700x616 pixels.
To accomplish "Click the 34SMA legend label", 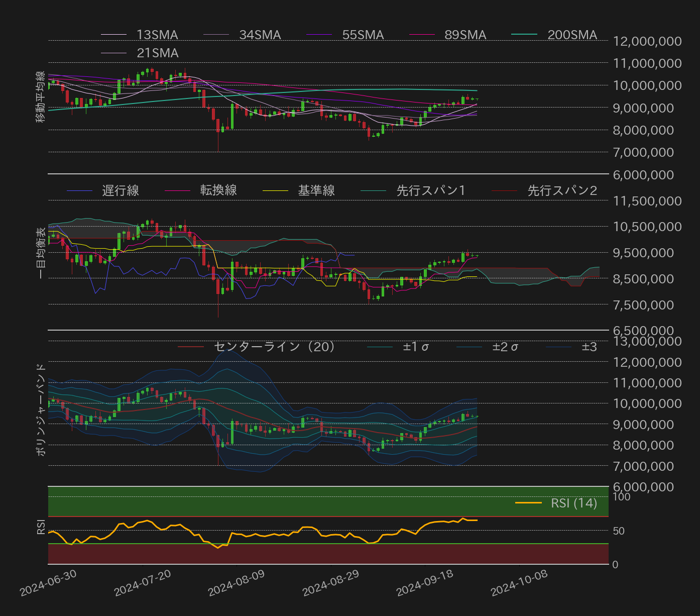I will (260, 35).
